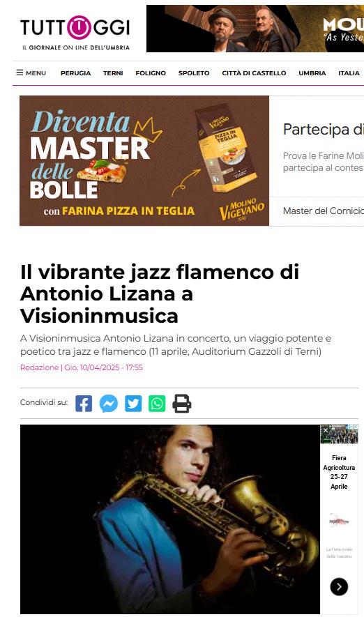Select Foligno in navigation bar

click(x=151, y=73)
